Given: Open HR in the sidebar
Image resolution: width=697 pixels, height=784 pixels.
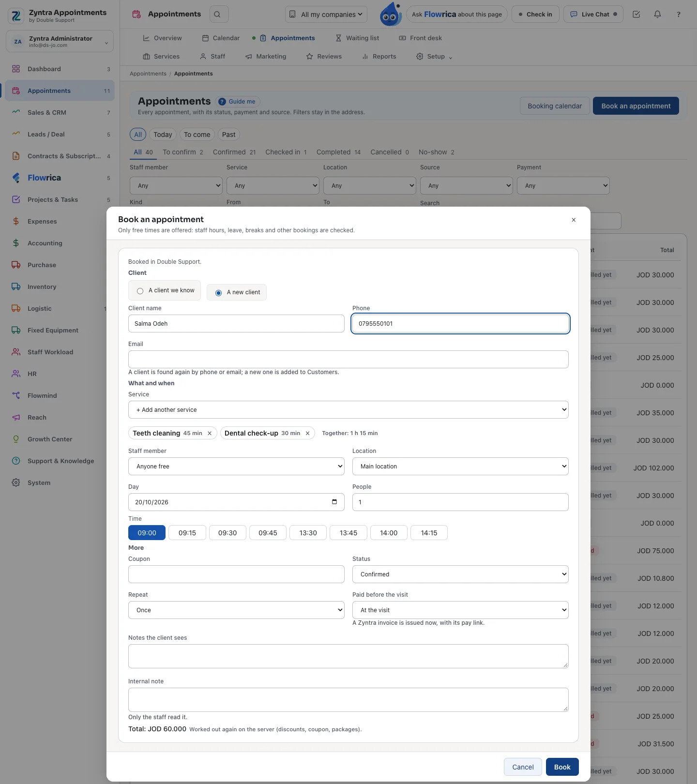Looking at the screenshot, I should click(x=60, y=374).
